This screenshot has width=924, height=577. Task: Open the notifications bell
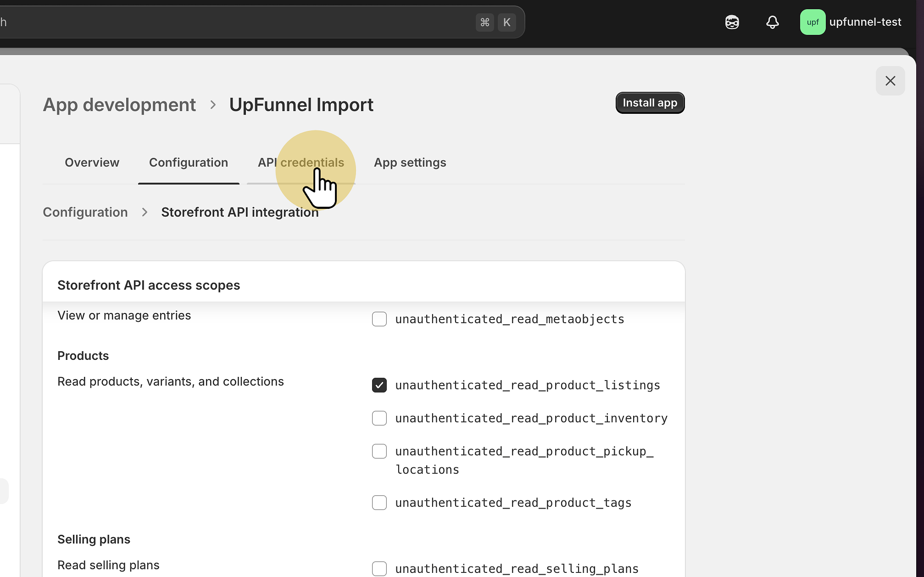[772, 22]
